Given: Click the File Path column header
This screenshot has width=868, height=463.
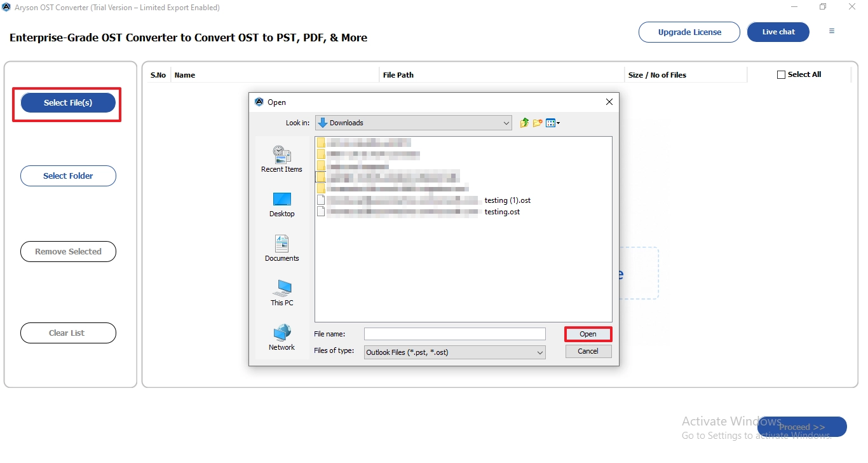Looking at the screenshot, I should [502, 75].
